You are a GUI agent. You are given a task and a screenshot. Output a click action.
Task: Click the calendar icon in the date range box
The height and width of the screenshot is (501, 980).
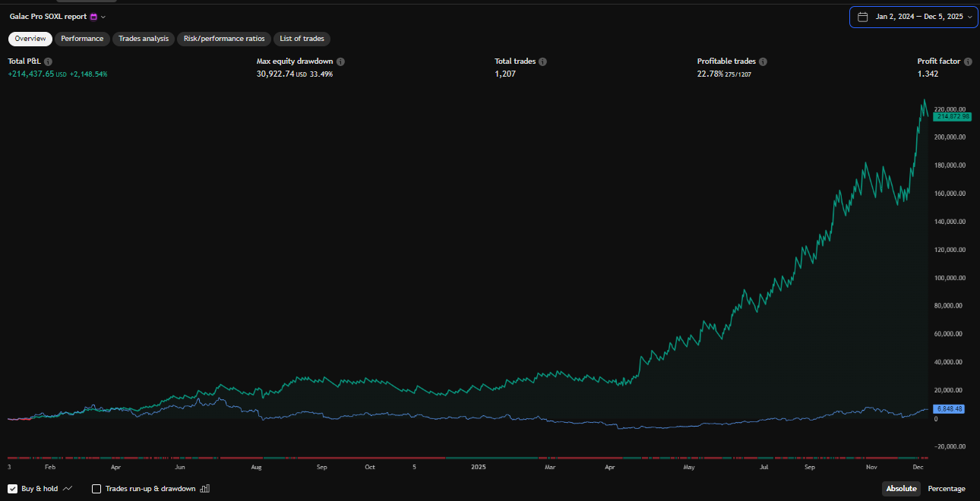tap(862, 17)
